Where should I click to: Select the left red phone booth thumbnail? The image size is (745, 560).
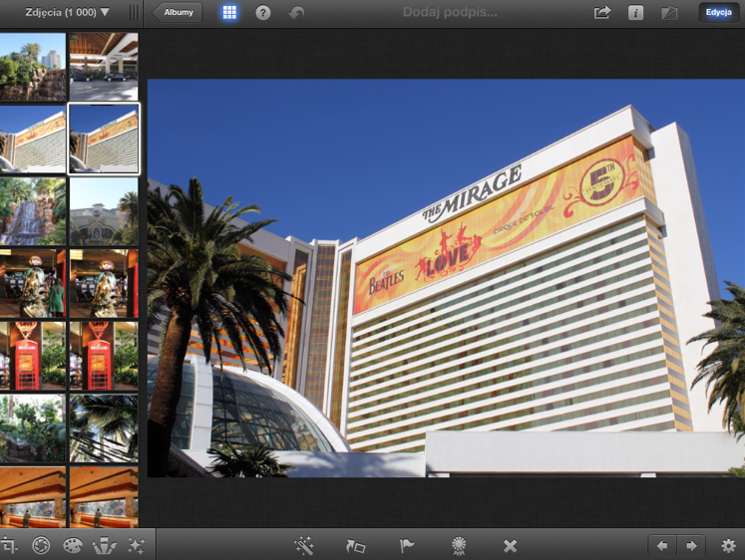coord(32,356)
